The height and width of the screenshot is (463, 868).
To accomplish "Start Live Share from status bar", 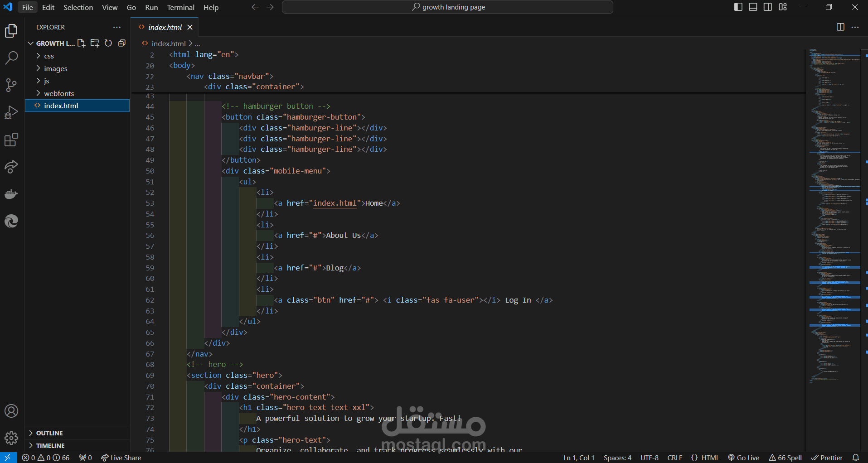I will point(121,458).
